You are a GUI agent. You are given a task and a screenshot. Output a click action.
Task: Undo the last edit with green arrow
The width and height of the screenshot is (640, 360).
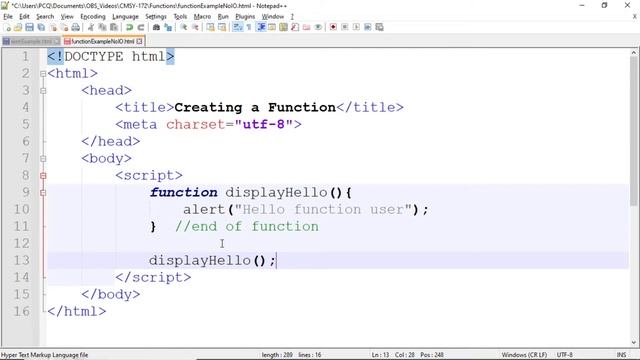129,27
